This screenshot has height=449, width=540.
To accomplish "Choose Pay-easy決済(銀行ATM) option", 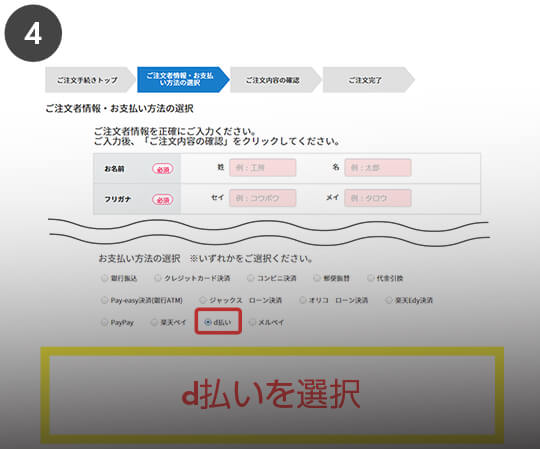I will coord(104,300).
